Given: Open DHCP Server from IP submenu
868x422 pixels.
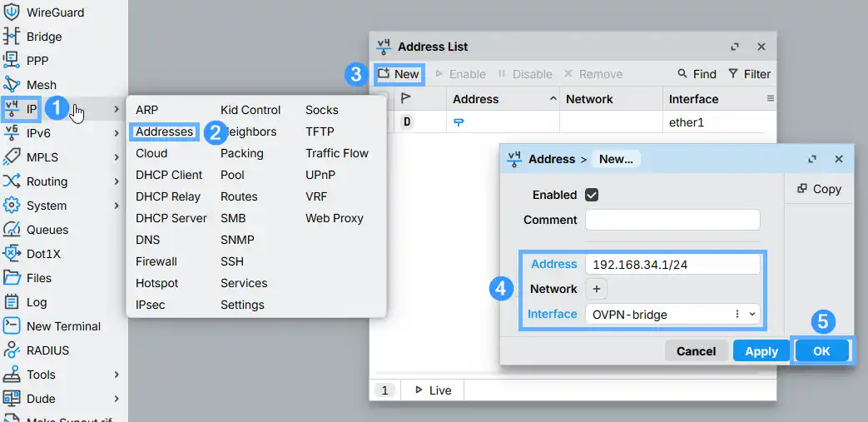Looking at the screenshot, I should click(x=171, y=218).
